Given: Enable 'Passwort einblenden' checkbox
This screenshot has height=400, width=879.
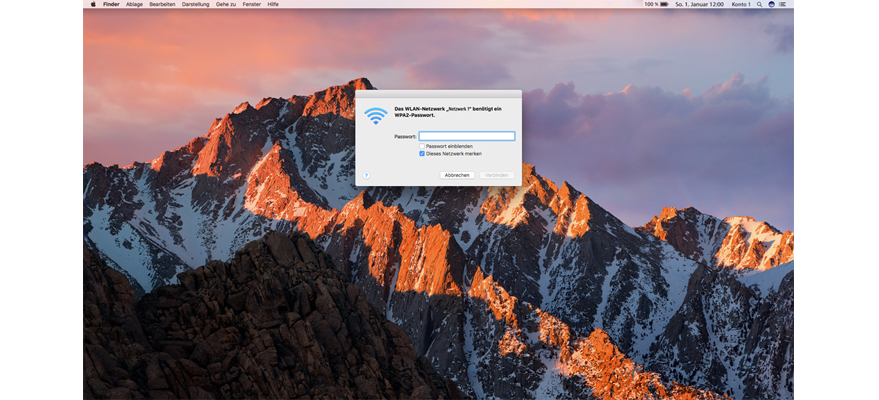Looking at the screenshot, I should [x=422, y=146].
